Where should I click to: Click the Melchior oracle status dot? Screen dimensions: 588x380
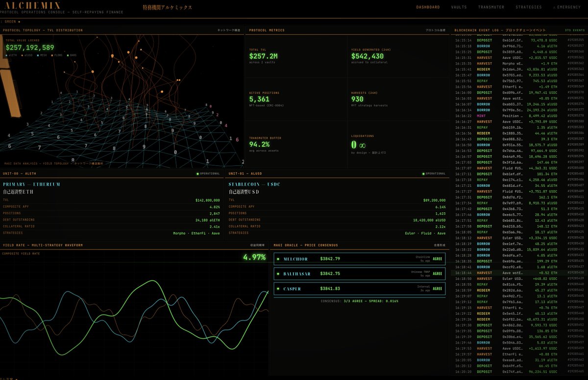click(x=278, y=259)
